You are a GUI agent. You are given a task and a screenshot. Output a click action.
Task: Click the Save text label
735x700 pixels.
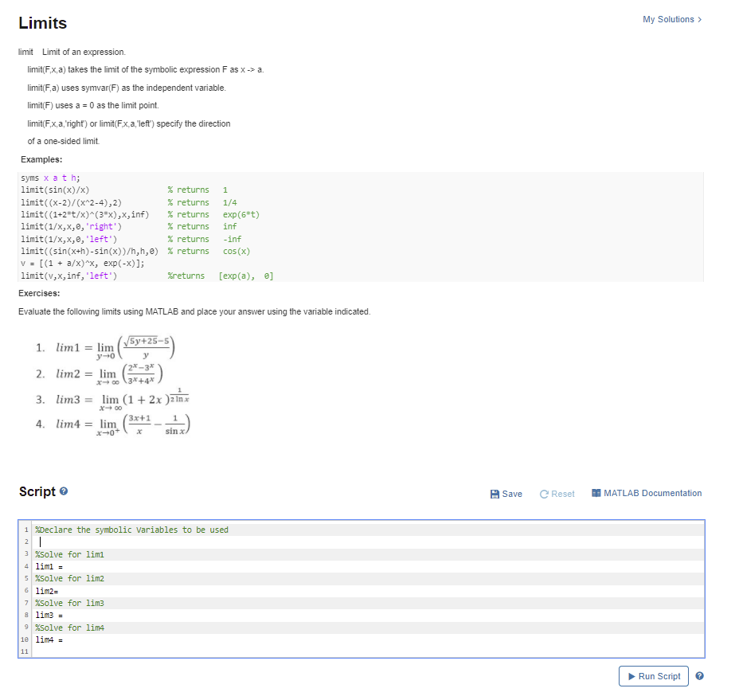pyautogui.click(x=512, y=494)
